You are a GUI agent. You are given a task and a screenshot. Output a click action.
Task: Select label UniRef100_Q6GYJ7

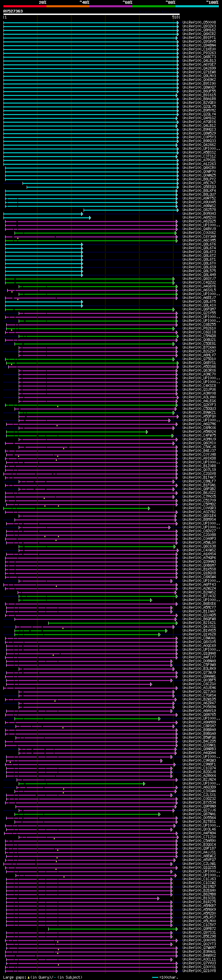point(199,278)
